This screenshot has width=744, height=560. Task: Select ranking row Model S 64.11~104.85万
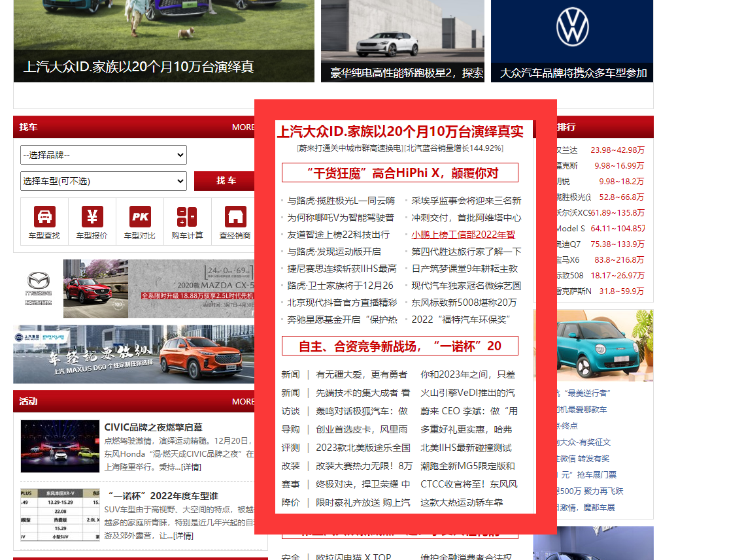600,229
